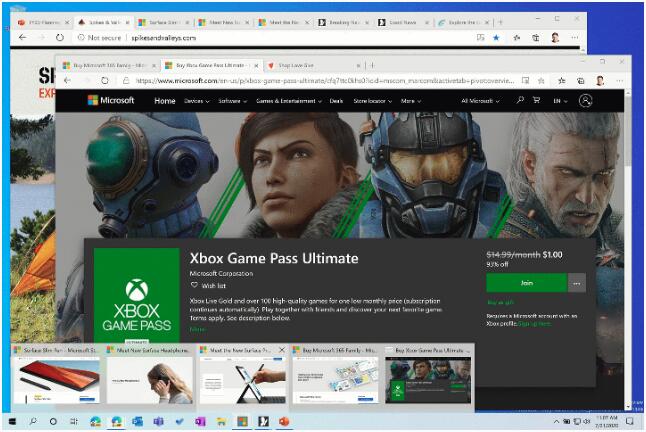Open the notification center icon
Viewport: 646px width, 432px height.
(629, 421)
